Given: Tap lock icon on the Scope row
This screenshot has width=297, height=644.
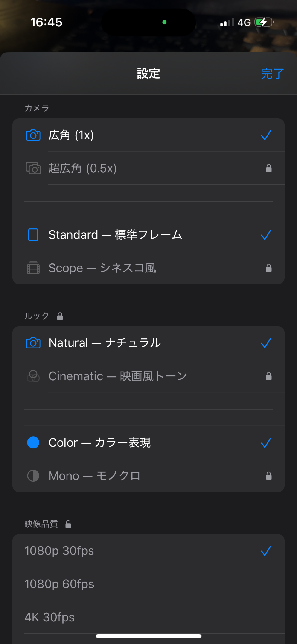Looking at the screenshot, I should 269,268.
